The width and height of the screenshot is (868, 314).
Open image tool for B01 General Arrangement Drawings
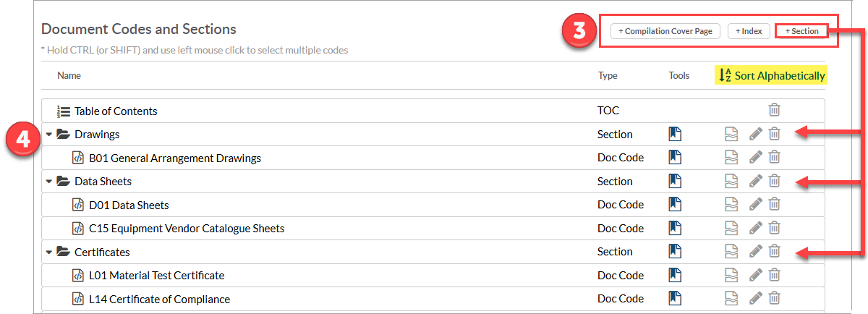click(732, 158)
